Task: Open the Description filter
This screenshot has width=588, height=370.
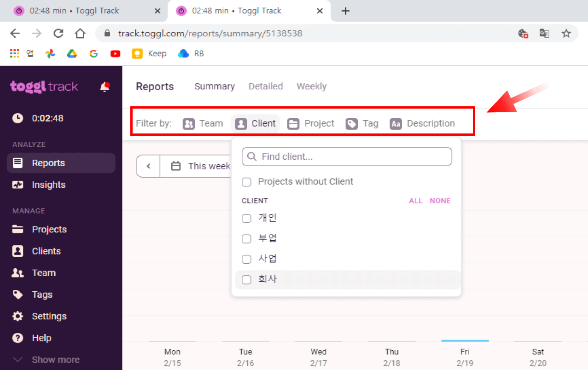Action: pos(422,123)
